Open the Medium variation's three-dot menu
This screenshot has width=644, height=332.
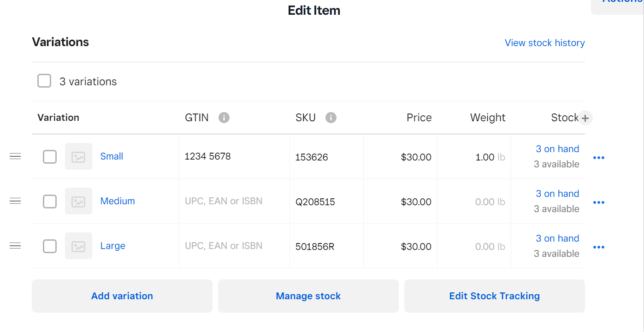coord(599,202)
